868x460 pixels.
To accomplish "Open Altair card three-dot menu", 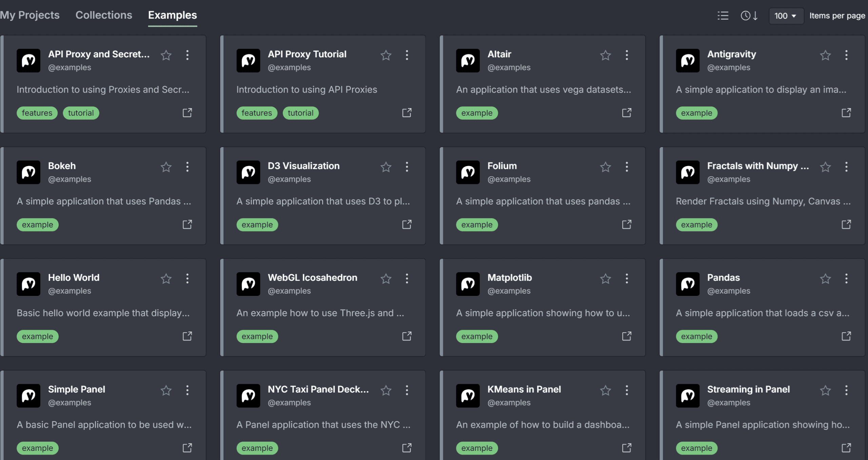I will pos(627,55).
